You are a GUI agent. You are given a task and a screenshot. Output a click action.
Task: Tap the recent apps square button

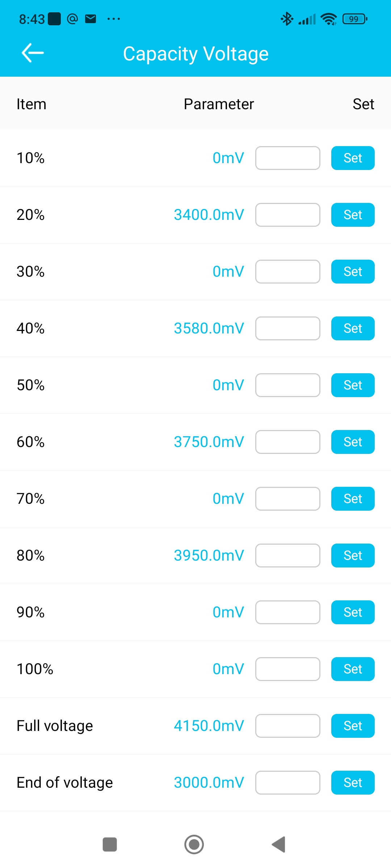point(110,844)
